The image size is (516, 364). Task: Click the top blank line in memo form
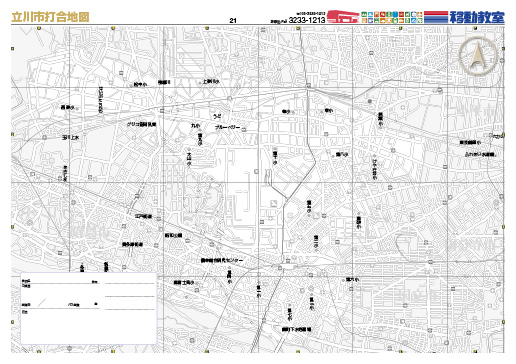tap(130, 283)
